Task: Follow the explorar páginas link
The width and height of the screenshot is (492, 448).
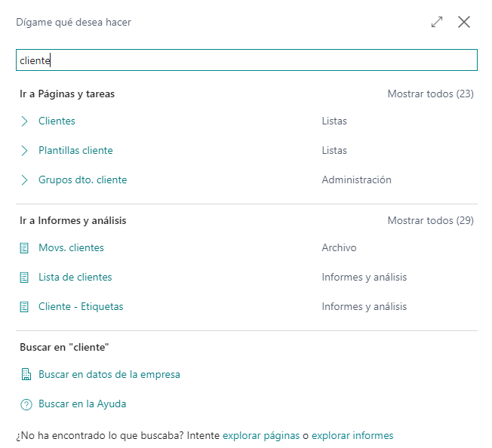Action: 261,435
